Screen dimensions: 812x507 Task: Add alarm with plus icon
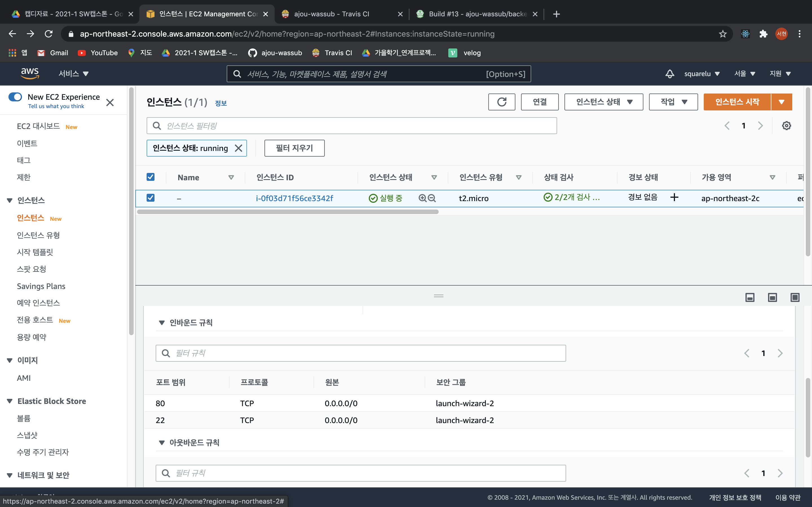[674, 197]
